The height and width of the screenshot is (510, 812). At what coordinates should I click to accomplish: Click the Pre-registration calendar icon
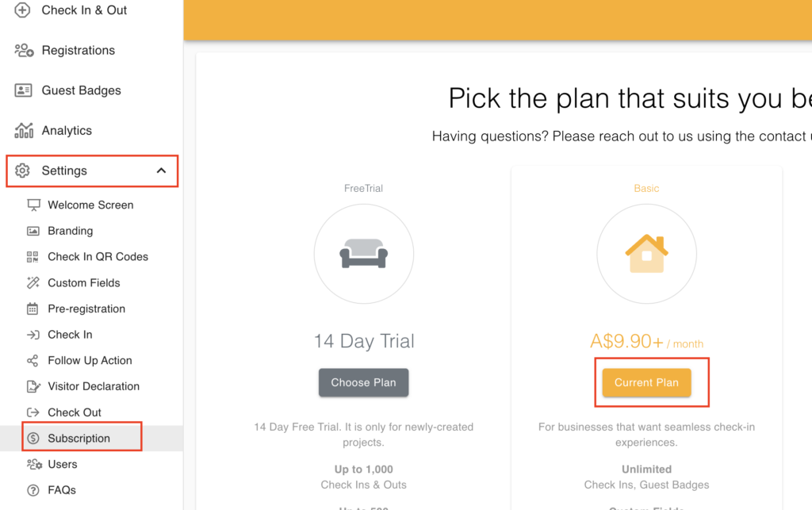(33, 309)
